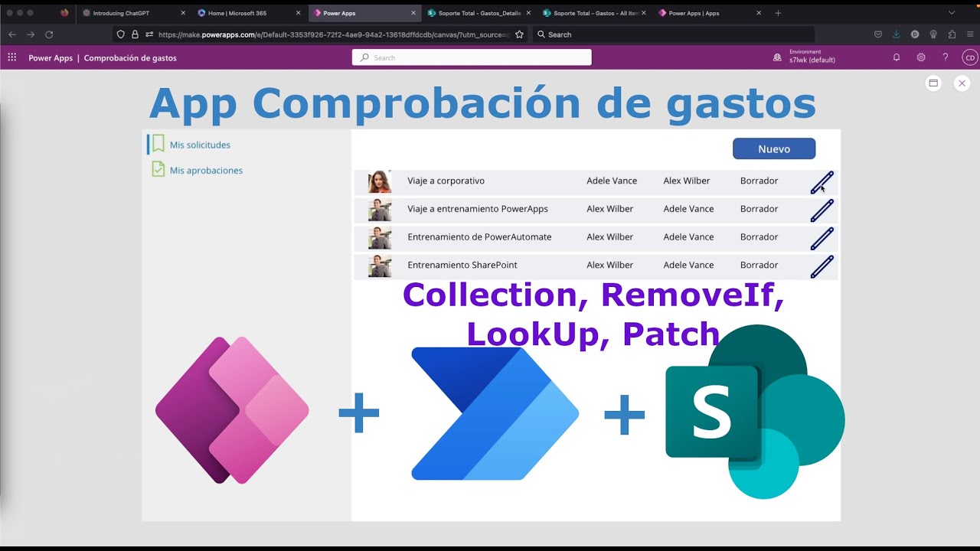
Task: Click Borrador status in Viaje a corporativo row
Action: 759,181
